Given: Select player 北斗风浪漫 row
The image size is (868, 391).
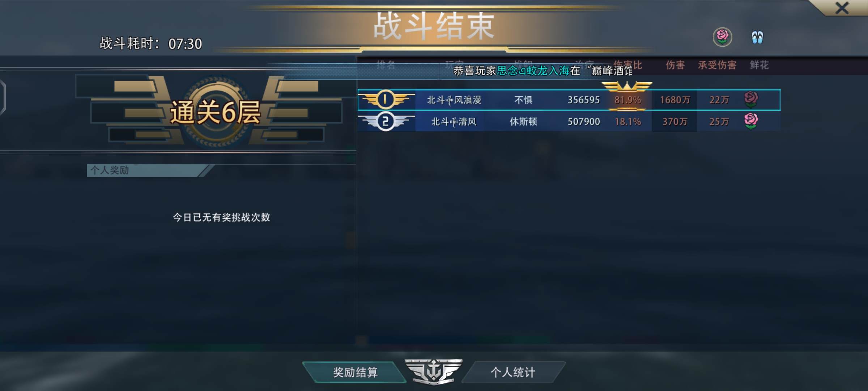Looking at the screenshot, I should click(569, 100).
